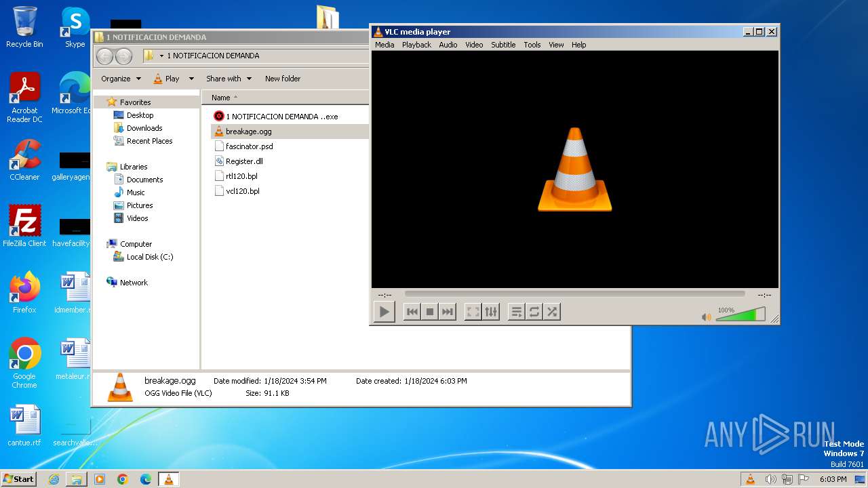Image resolution: width=868 pixels, height=488 pixels.
Task: Open the VLC Subtitle menu
Action: pyautogui.click(x=503, y=45)
